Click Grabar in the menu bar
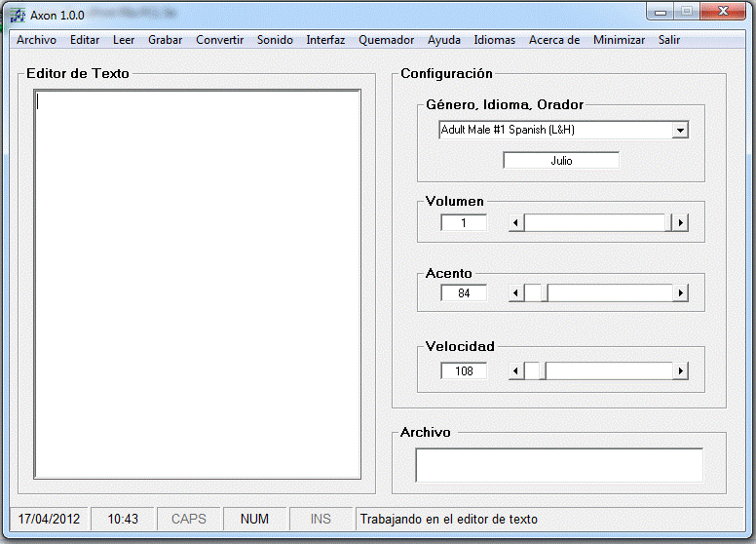The width and height of the screenshot is (756, 544). point(165,40)
